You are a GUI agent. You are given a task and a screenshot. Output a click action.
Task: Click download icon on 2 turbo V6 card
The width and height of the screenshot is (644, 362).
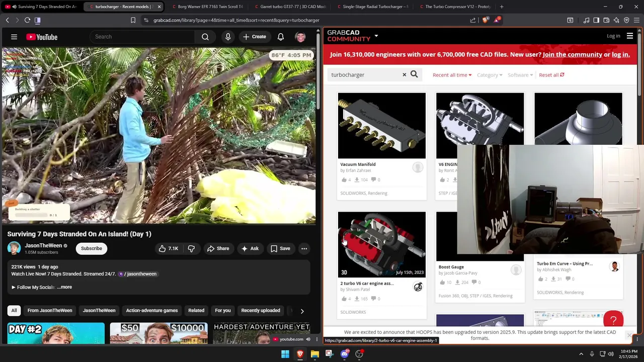(x=357, y=299)
